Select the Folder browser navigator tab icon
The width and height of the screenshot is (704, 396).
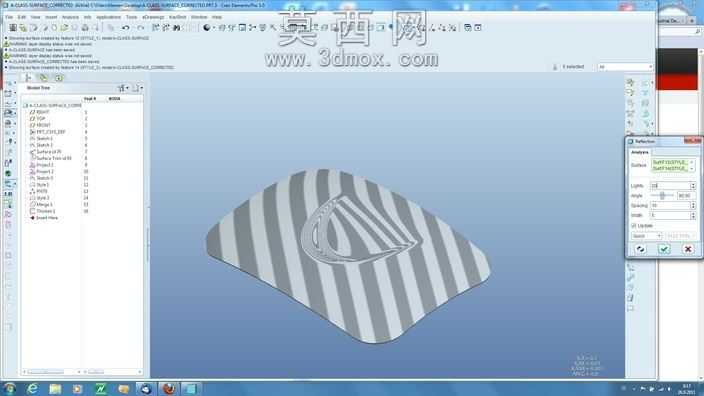44,78
